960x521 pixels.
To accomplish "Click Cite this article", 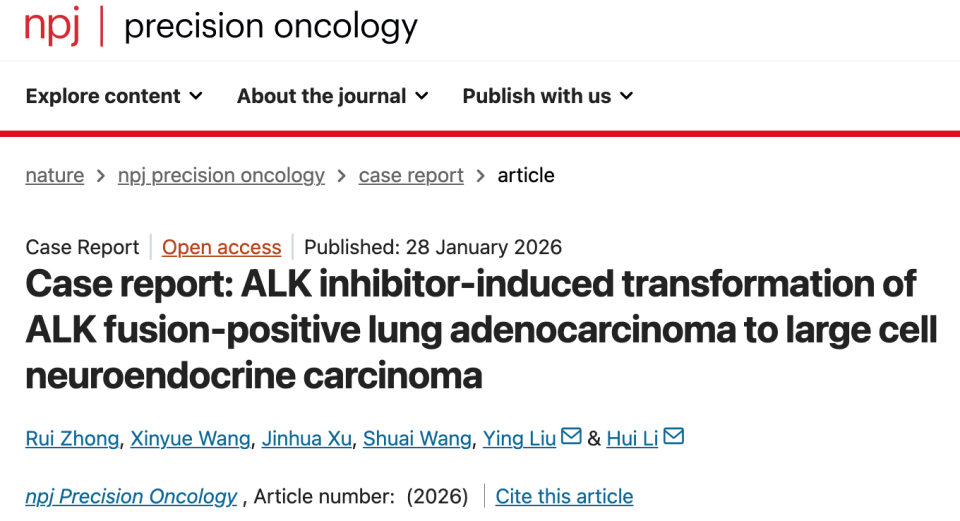I will click(564, 496).
